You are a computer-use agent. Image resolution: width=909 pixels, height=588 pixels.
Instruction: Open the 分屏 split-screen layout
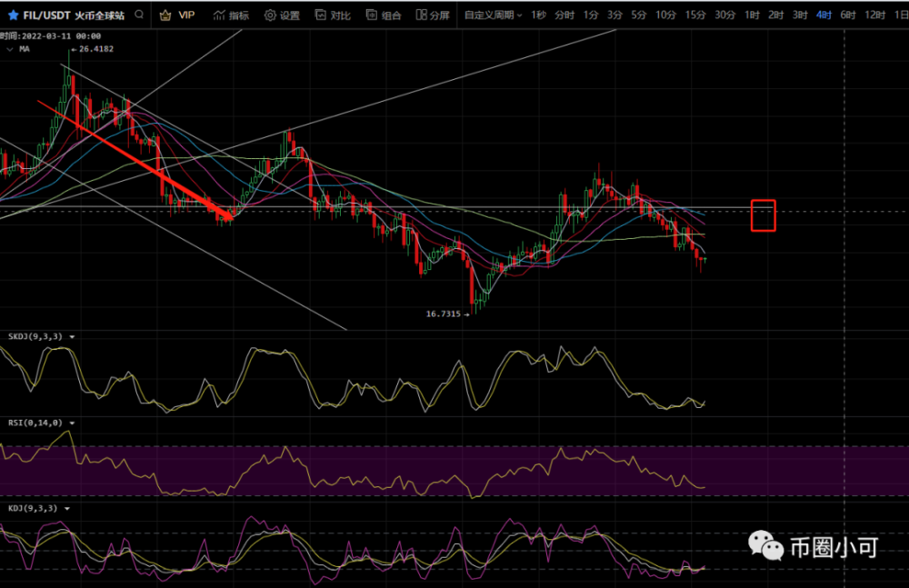click(x=433, y=15)
